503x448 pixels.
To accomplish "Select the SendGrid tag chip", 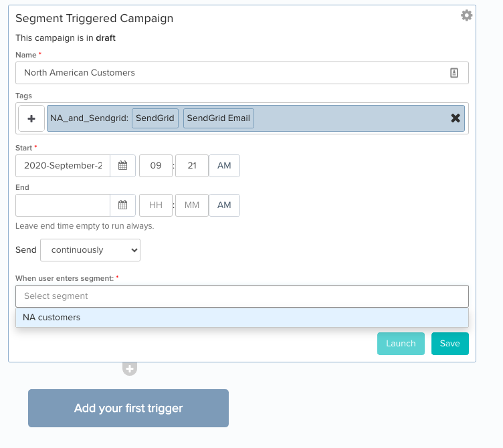I will coord(155,118).
